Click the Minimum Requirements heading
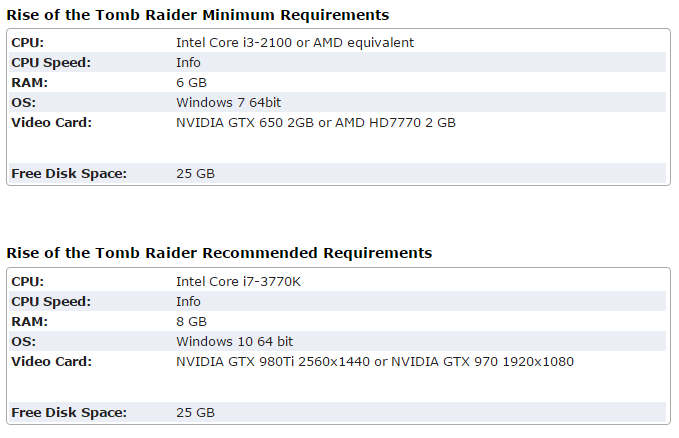The height and width of the screenshot is (438, 679). pyautogui.click(x=198, y=15)
